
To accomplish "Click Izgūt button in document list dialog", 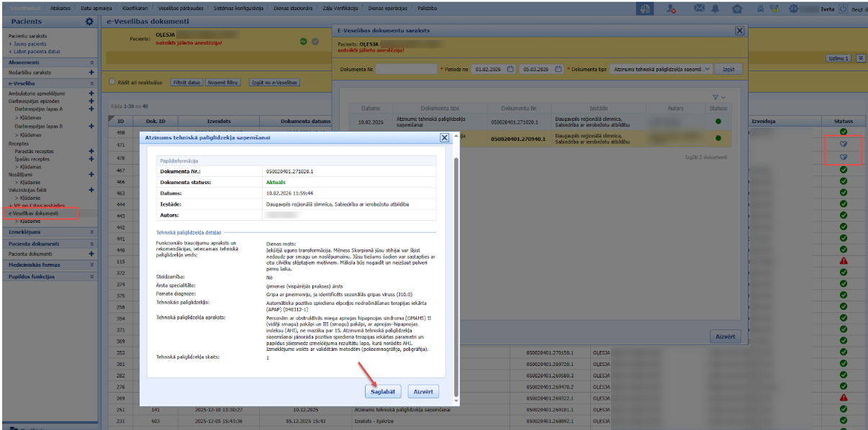I will click(x=728, y=69).
